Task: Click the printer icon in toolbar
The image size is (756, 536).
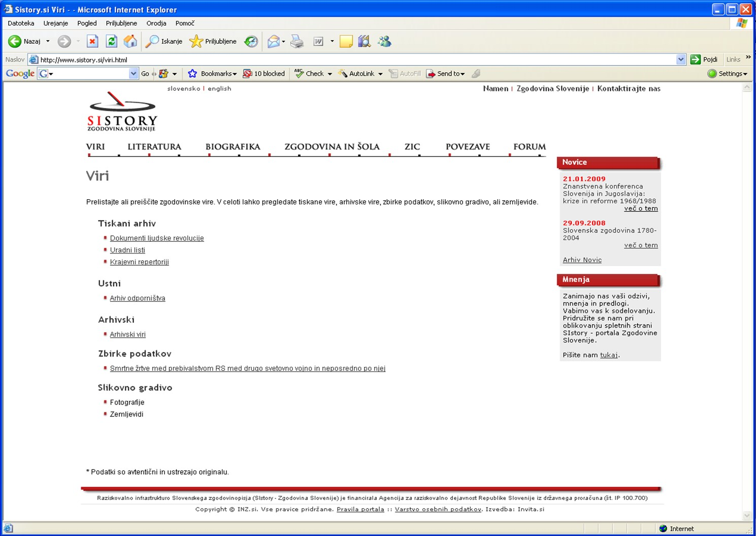Action: tap(297, 42)
